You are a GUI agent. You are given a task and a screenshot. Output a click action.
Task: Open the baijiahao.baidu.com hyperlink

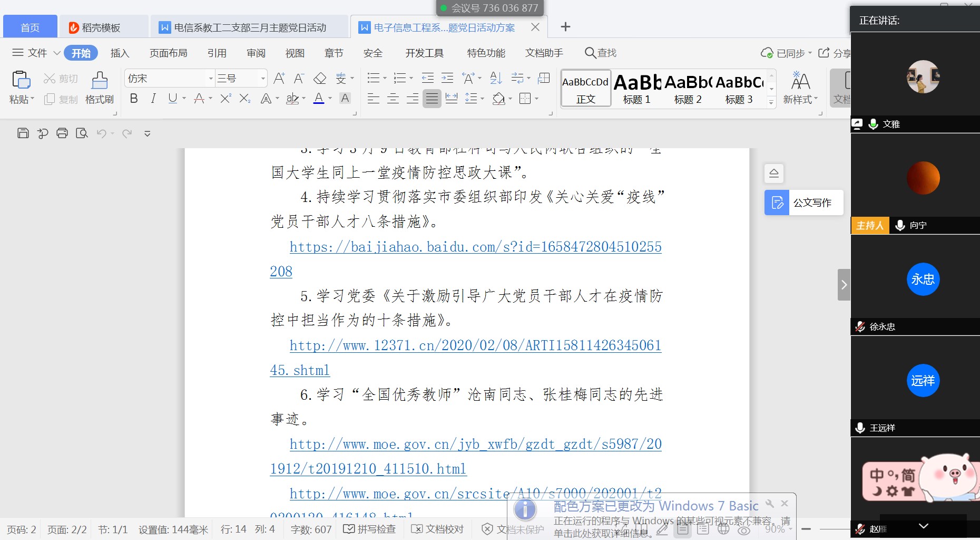click(475, 247)
